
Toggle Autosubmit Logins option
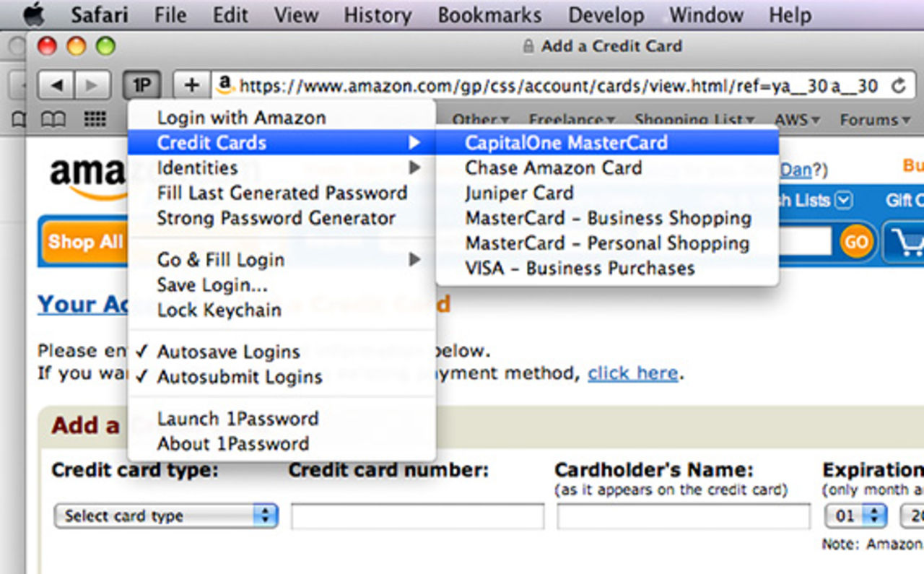coord(239,377)
